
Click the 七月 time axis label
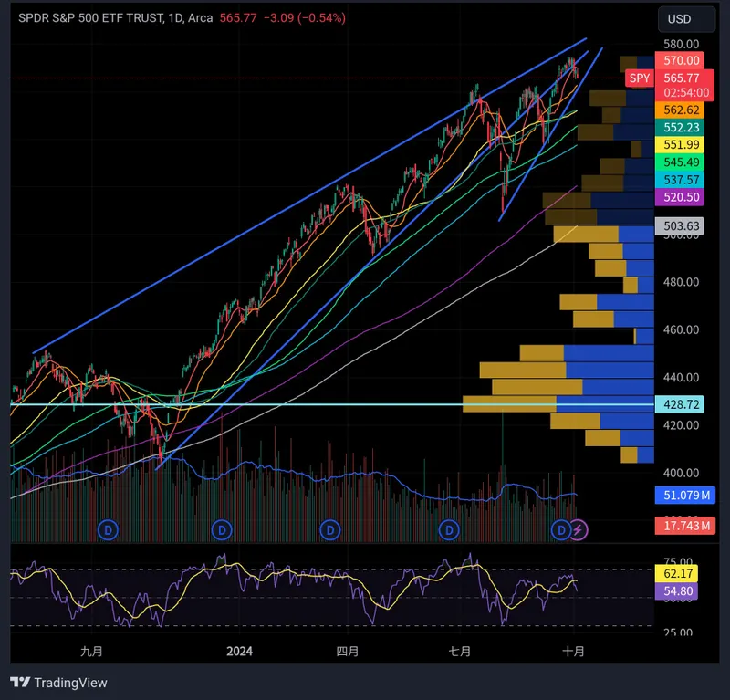(460, 651)
